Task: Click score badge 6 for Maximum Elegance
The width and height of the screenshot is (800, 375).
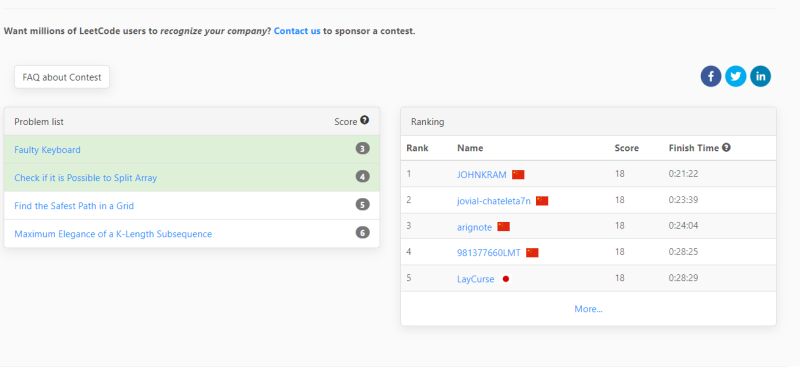Action: 362,233
